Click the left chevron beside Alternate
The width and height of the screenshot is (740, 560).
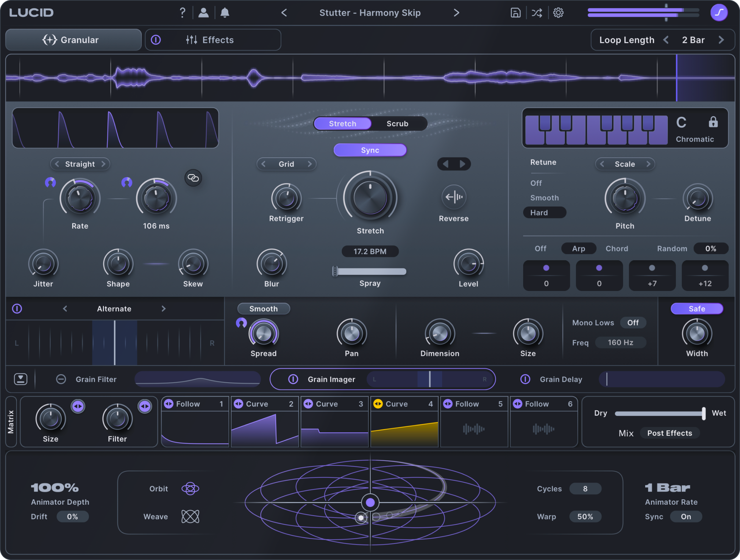(x=65, y=309)
